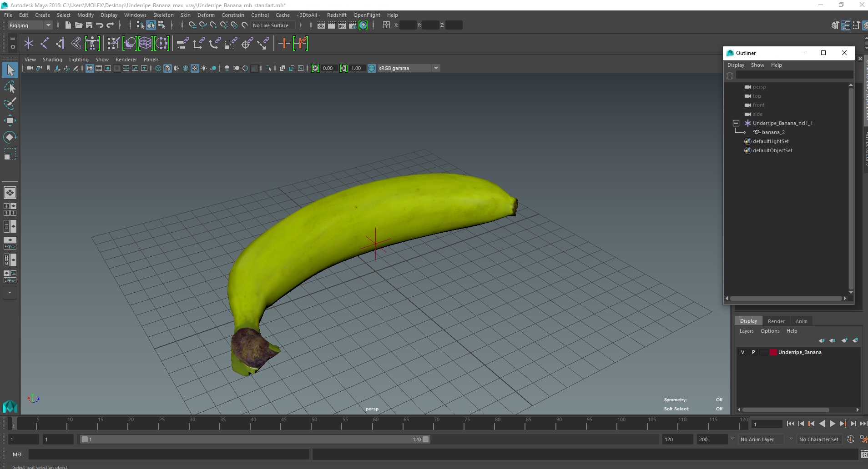The height and width of the screenshot is (469, 868).
Task: Toggle textured display in viewport
Action: (195, 68)
